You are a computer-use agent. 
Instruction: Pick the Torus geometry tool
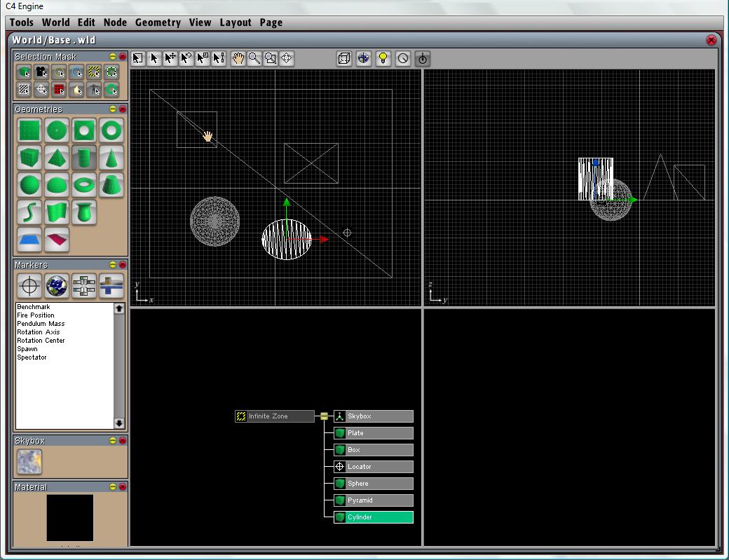coord(84,185)
